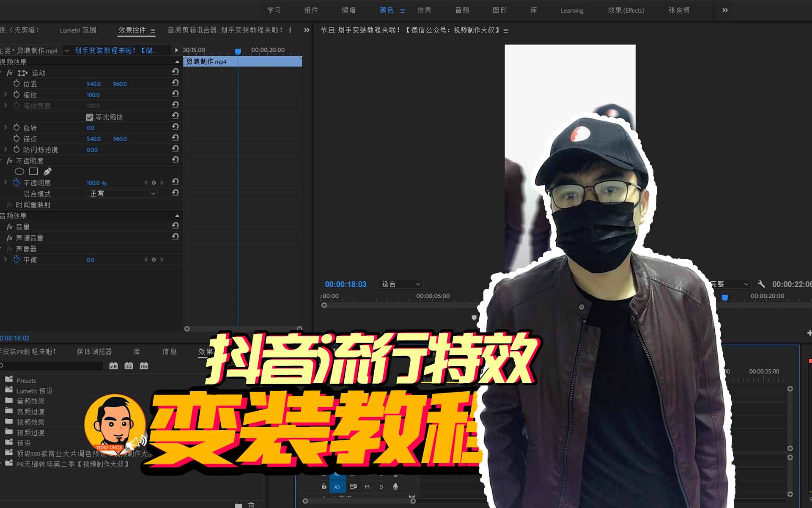Reset the 音量 effect
812x508 pixels.
[175, 226]
